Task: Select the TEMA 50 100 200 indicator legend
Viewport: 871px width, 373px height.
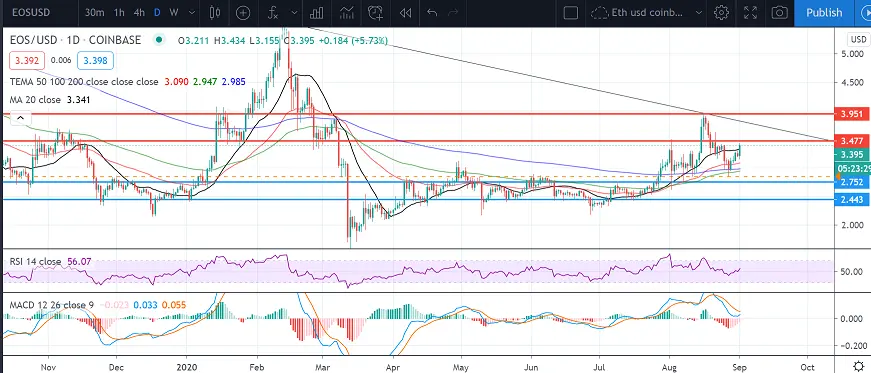Action: [84, 82]
